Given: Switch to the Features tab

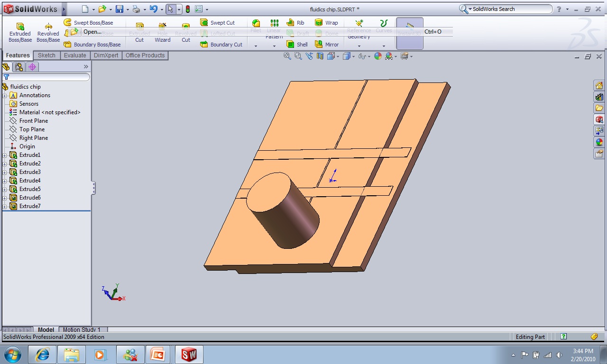Looking at the screenshot, I should click(x=18, y=55).
